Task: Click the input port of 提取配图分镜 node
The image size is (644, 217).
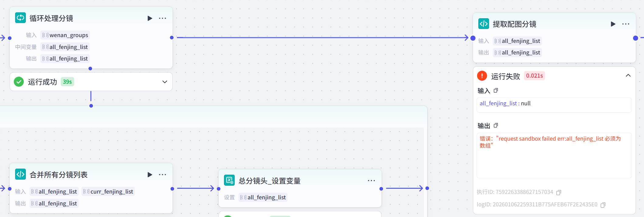Action: coord(473,38)
